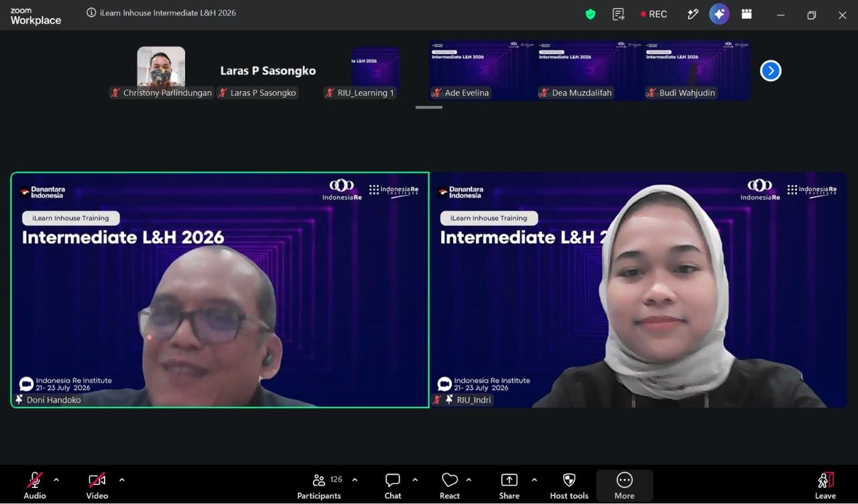
Task: Click the Share screen button
Action: (509, 485)
